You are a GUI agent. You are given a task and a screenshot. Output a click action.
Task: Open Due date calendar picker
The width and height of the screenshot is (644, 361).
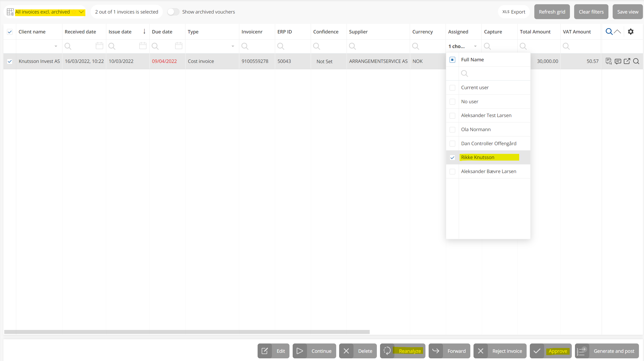(x=179, y=46)
